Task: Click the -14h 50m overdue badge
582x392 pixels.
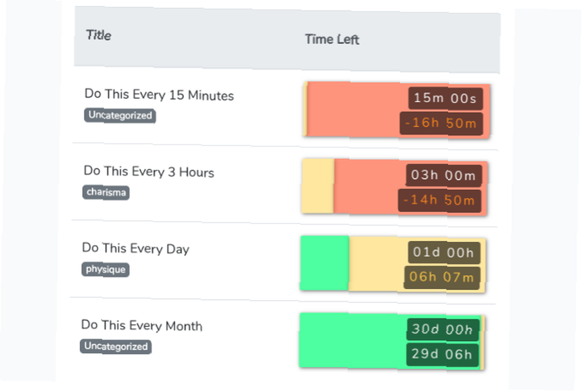Action: [x=439, y=200]
